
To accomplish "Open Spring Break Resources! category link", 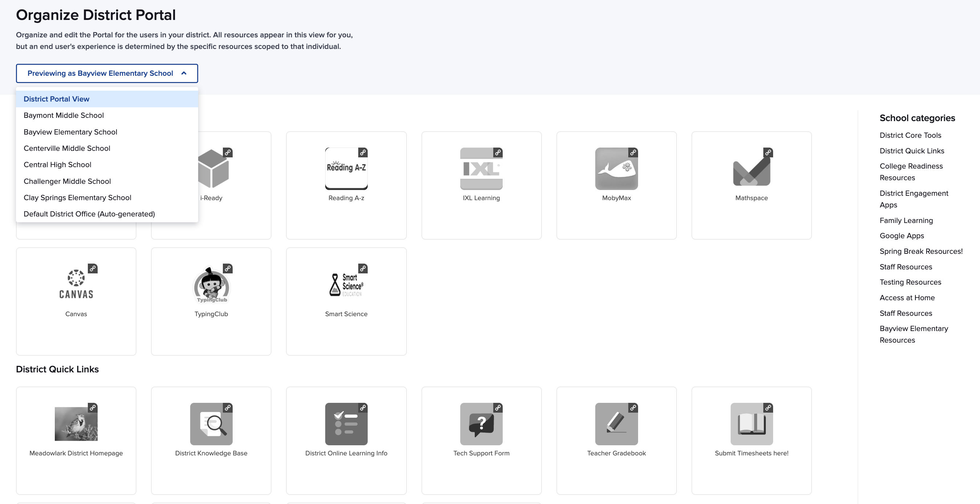I will coord(920,251).
